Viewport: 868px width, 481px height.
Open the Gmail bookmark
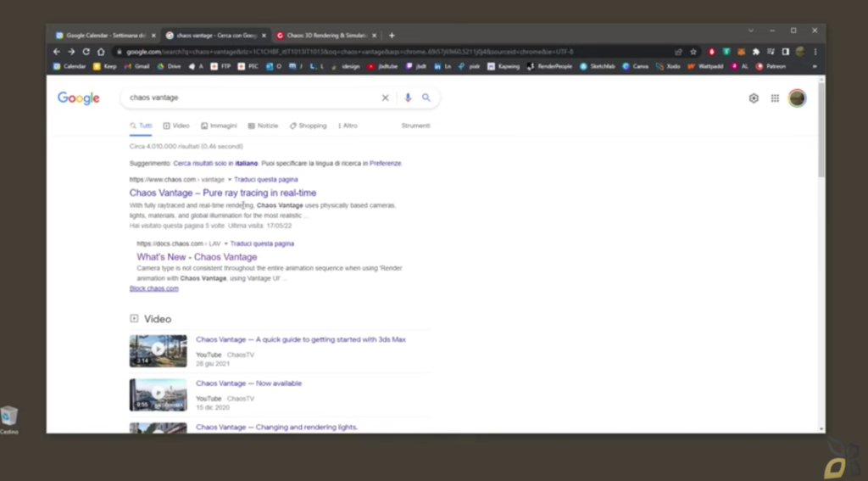click(x=136, y=66)
